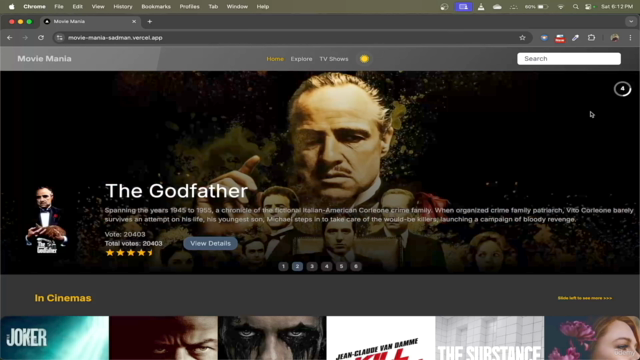The height and width of the screenshot is (360, 640).
Task: Go to carousel slide 5
Action: [x=341, y=266]
